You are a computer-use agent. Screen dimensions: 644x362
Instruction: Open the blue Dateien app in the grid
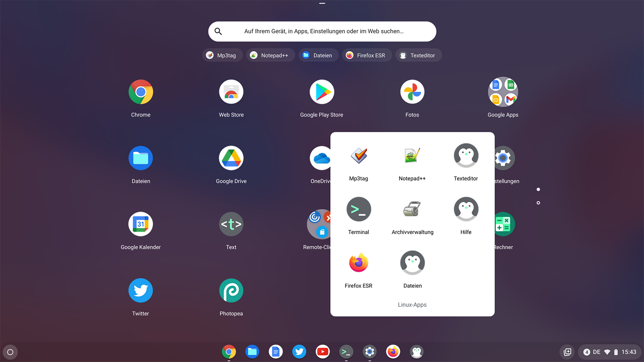[x=141, y=158]
